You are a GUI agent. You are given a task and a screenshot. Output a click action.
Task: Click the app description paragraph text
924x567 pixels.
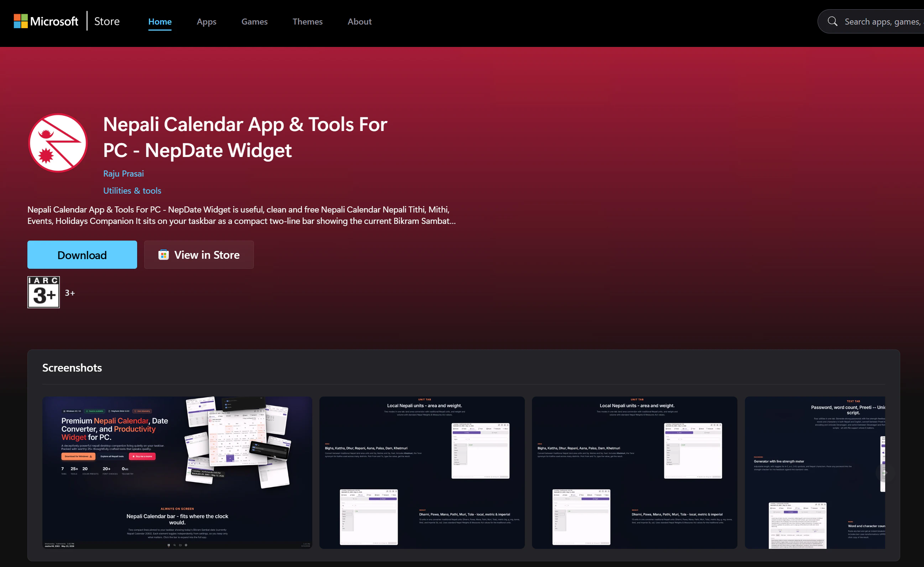[x=242, y=215]
